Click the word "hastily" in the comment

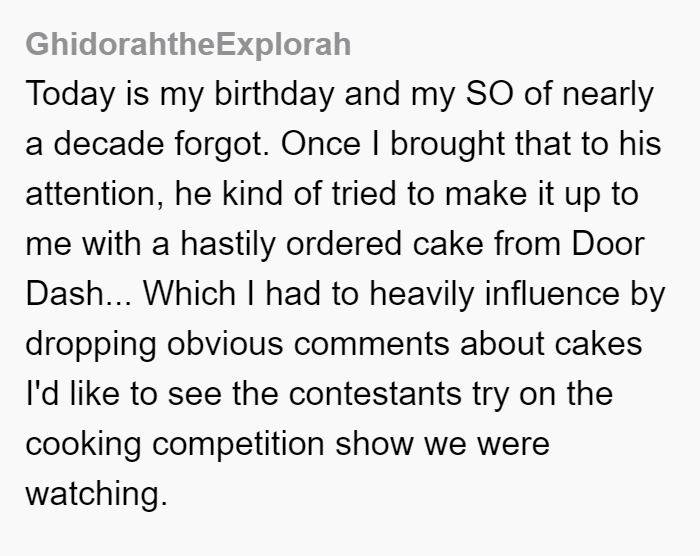pyautogui.click(x=228, y=245)
